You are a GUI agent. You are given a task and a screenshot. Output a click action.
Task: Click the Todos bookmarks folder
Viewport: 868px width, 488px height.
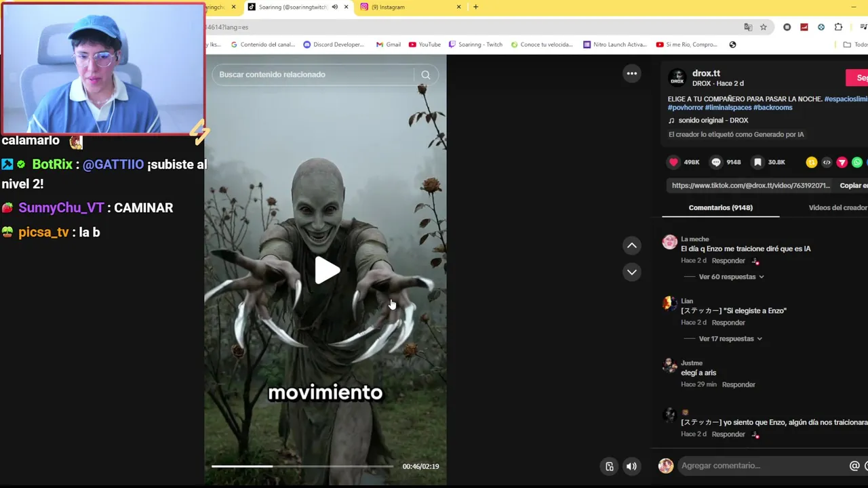[x=856, y=45]
